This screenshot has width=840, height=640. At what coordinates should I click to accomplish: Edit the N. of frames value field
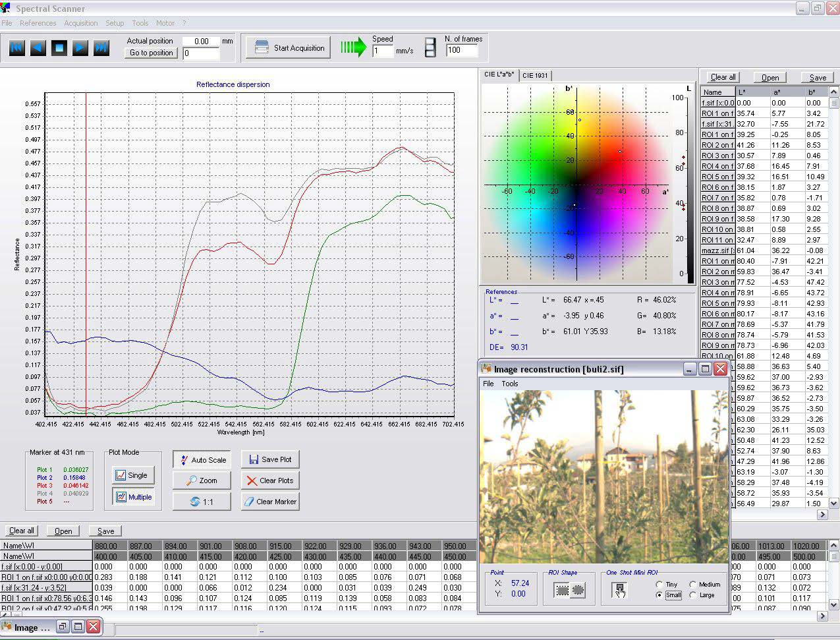click(x=461, y=49)
